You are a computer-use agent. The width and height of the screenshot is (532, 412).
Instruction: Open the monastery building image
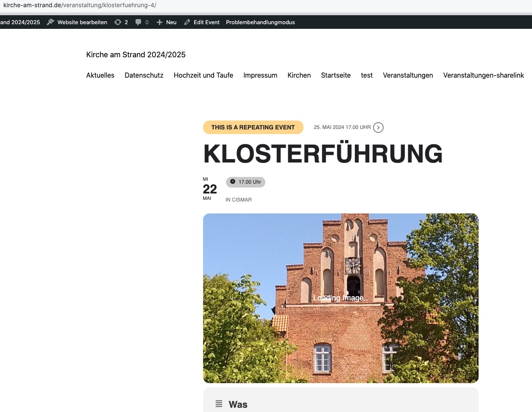tap(341, 298)
